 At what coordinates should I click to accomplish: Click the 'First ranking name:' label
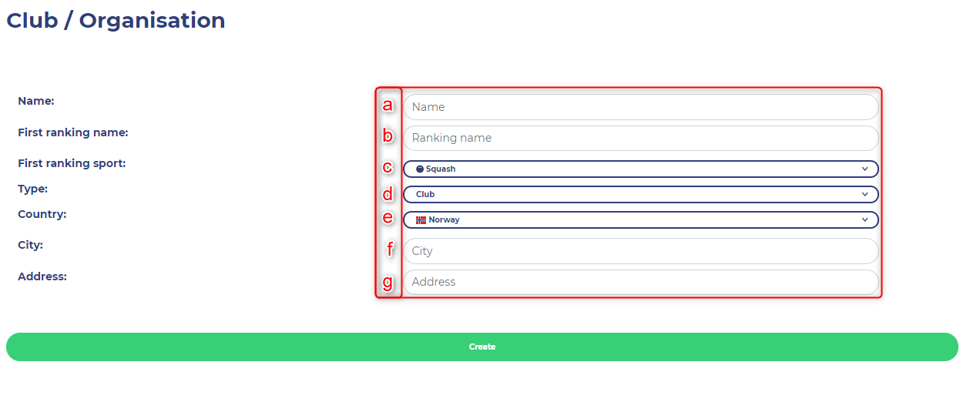point(73,132)
